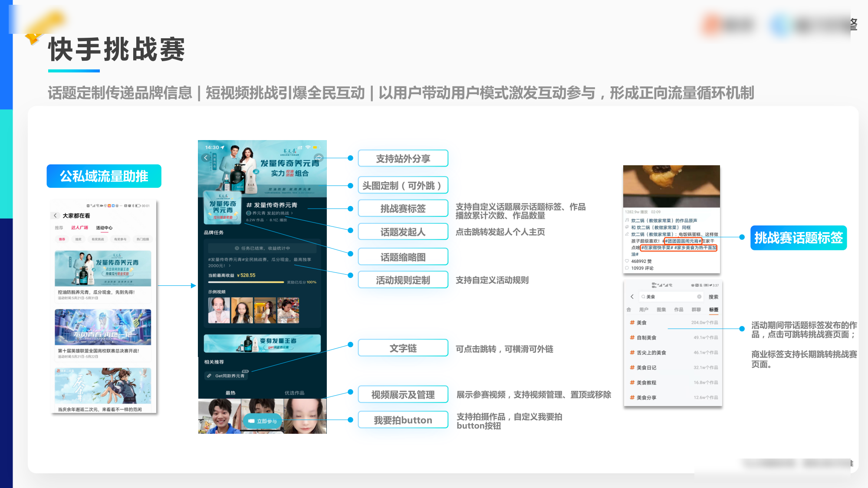Open entry video of smiling boy in blue

[220, 416]
